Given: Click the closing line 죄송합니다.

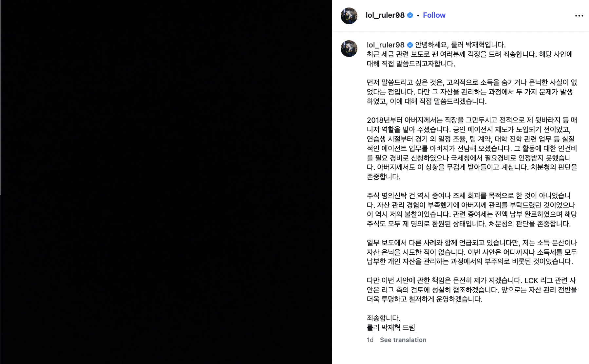Looking at the screenshot, I should pyautogui.click(x=384, y=318).
